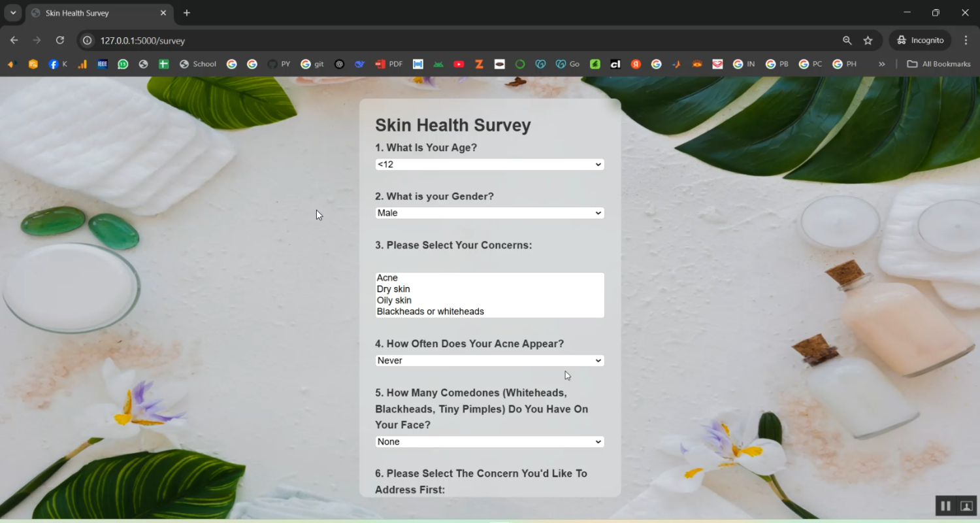Open the Google PB bookmark

point(777,64)
